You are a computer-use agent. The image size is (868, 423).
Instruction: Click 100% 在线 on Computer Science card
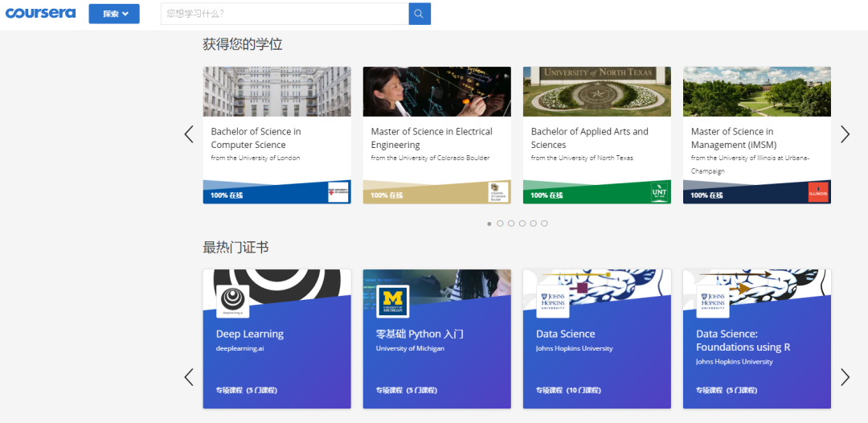(x=227, y=195)
